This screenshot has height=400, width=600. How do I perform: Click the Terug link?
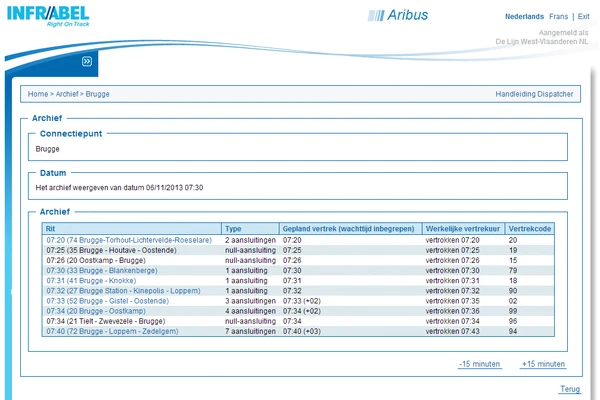point(570,389)
